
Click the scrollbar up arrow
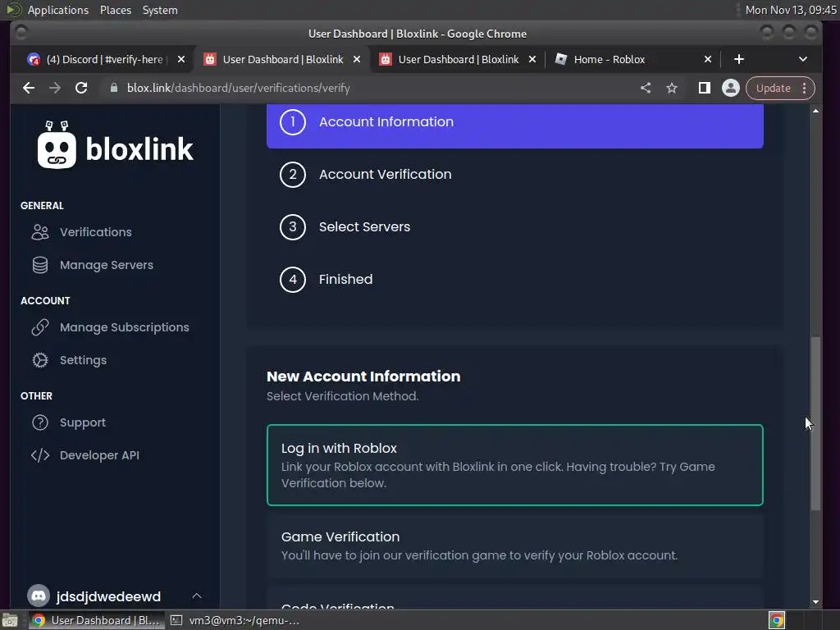[815, 111]
